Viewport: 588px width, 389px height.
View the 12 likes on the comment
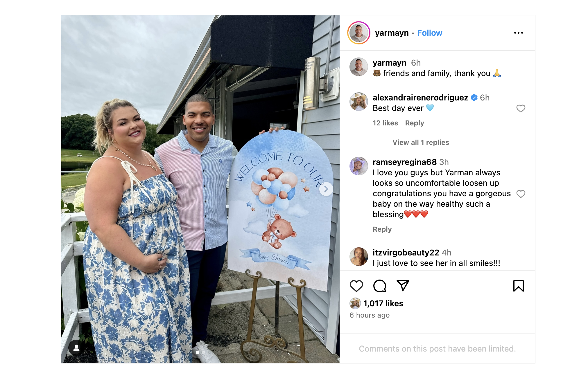point(385,123)
